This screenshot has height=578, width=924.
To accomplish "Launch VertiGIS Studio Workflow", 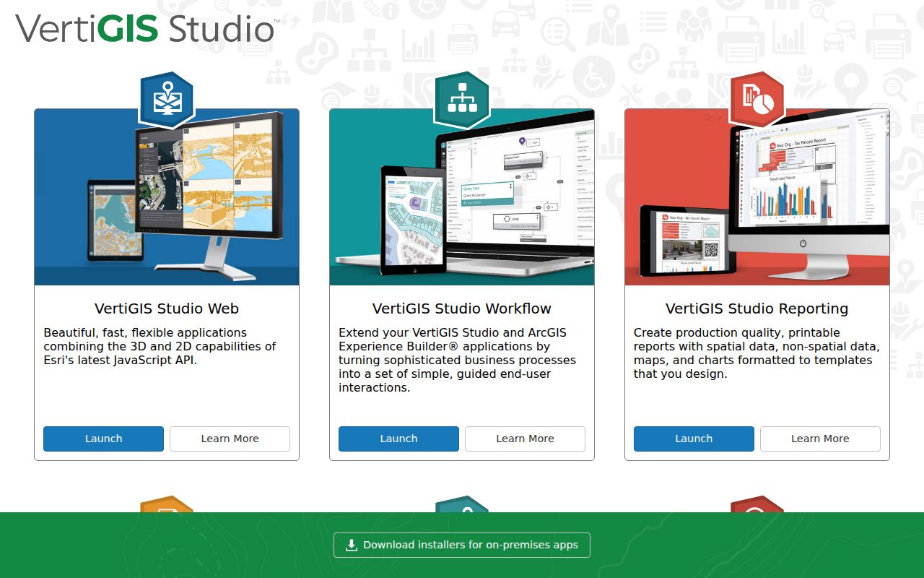I will click(x=398, y=439).
